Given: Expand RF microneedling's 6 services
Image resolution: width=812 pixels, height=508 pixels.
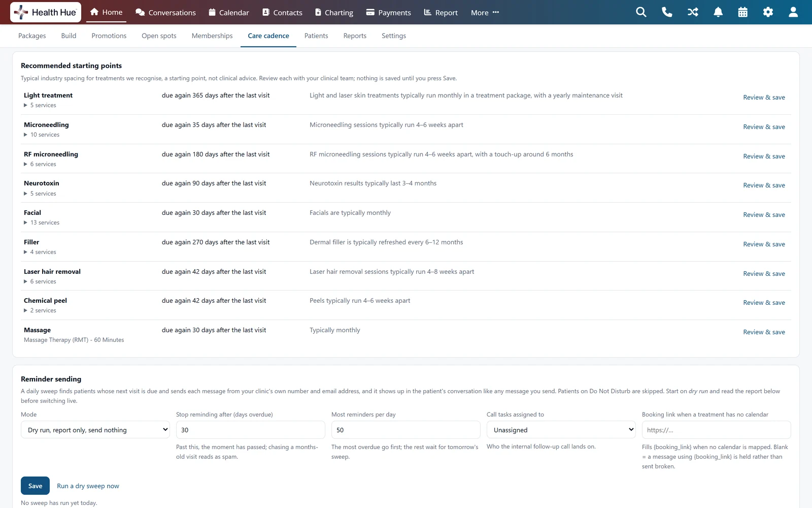Looking at the screenshot, I should [40, 164].
